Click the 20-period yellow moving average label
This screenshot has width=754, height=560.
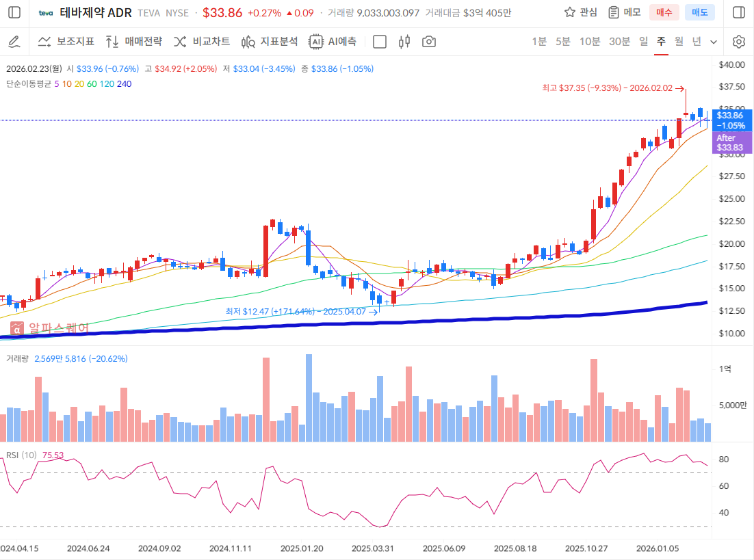click(79, 83)
